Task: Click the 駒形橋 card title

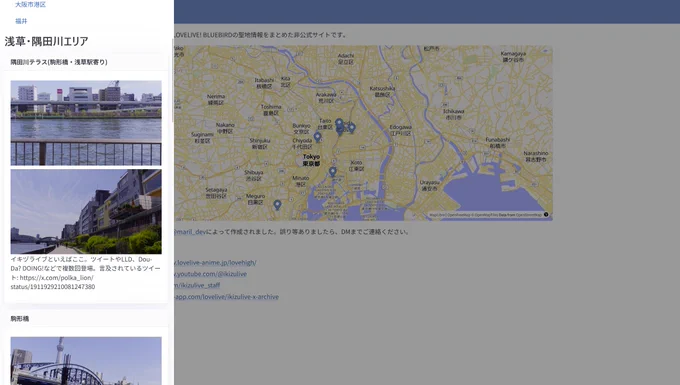Action: 20,319
